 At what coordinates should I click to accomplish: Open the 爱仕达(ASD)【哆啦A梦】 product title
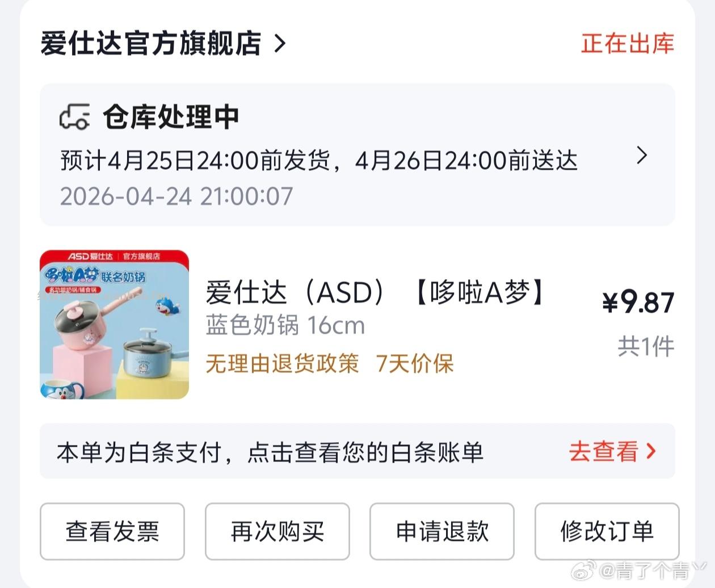(375, 293)
